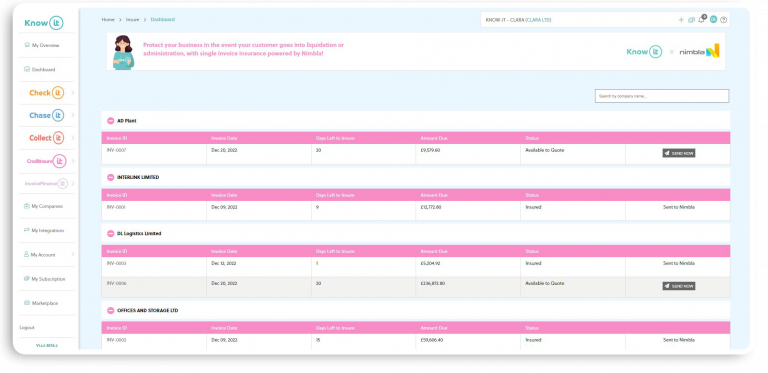Open Marketplace in the sidebar
Image resolution: width=768 pixels, height=373 pixels.
pos(41,303)
